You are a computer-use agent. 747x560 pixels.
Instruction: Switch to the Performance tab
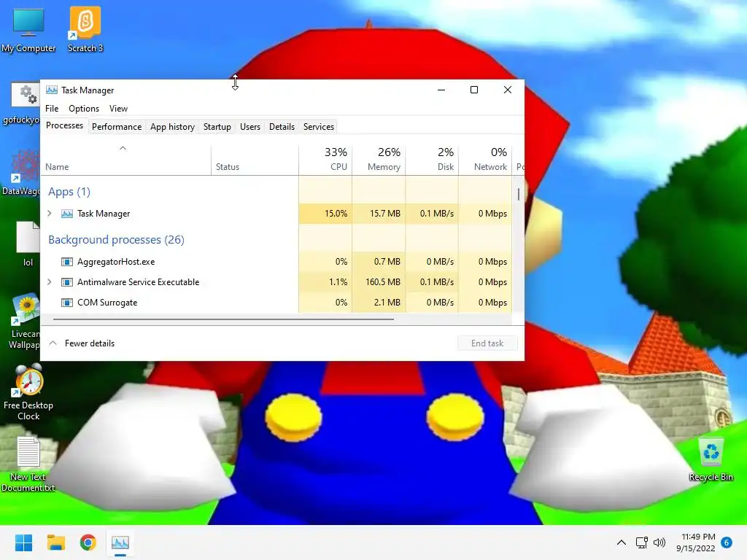[x=117, y=127]
